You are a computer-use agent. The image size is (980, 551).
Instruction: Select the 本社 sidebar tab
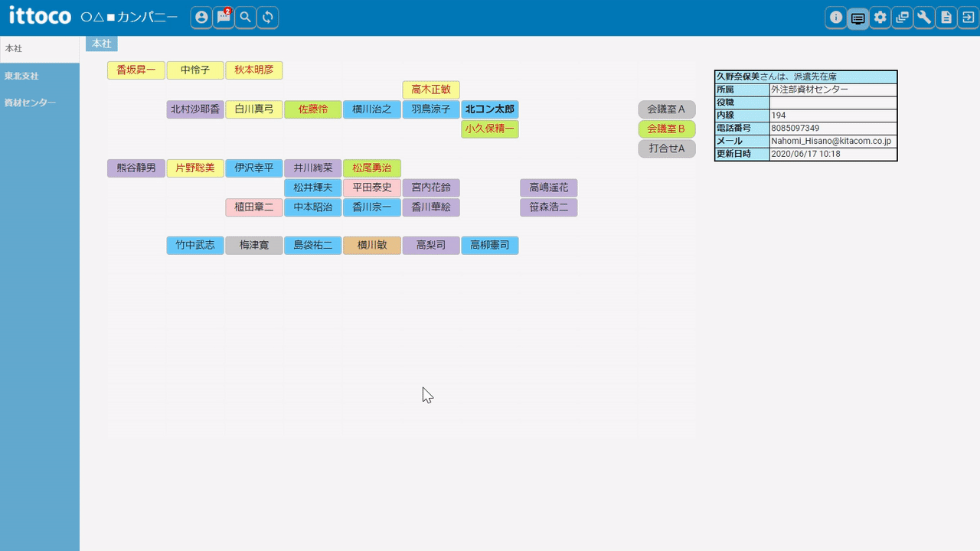click(15, 49)
